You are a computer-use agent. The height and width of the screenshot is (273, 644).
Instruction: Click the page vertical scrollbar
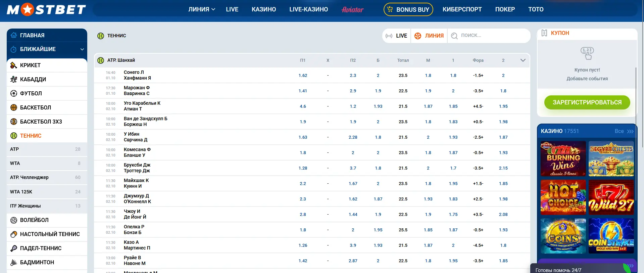[642, 74]
